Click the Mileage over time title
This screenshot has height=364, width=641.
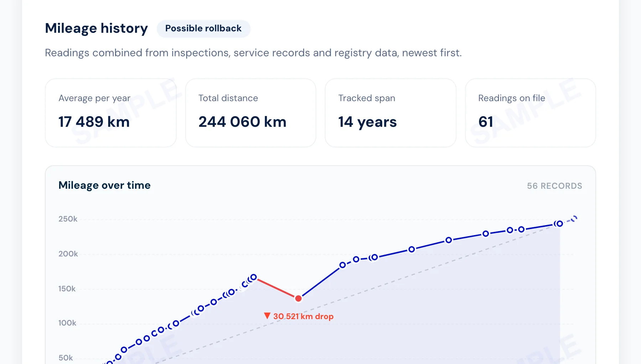pyautogui.click(x=104, y=185)
